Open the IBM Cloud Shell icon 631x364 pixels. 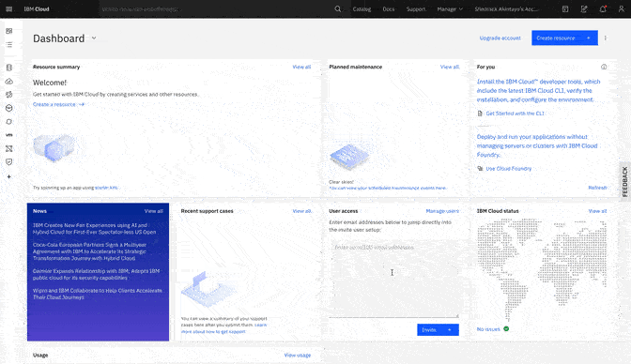pyautogui.click(x=565, y=8)
